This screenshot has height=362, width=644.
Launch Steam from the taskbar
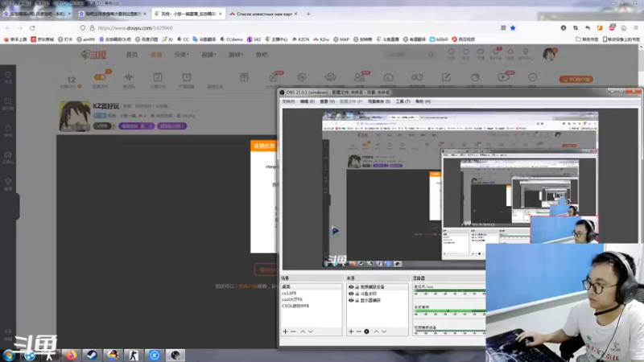(92, 355)
